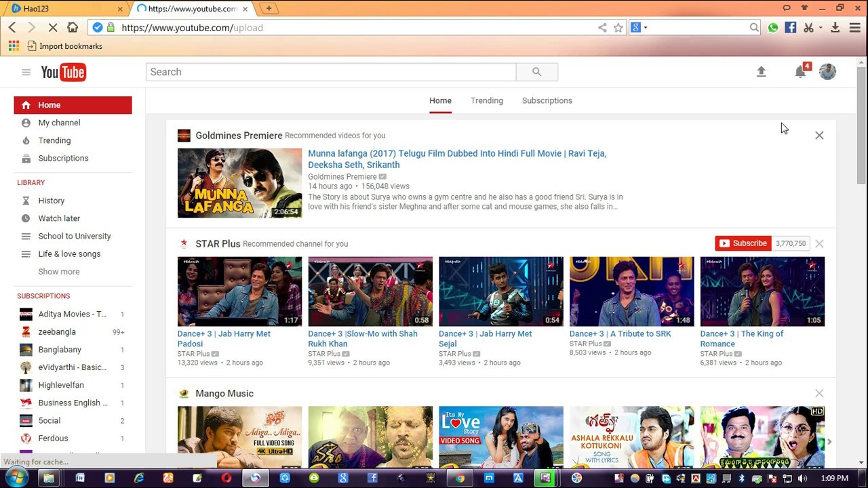Open a new tab with the plus button
The image size is (868, 488).
(269, 9)
